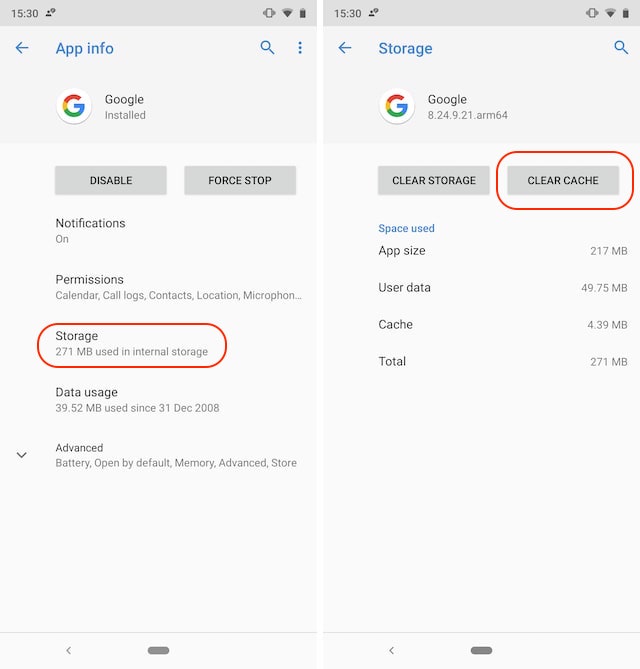The width and height of the screenshot is (640, 669).
Task: Tap the home pill on App info screen
Action: [x=158, y=650]
